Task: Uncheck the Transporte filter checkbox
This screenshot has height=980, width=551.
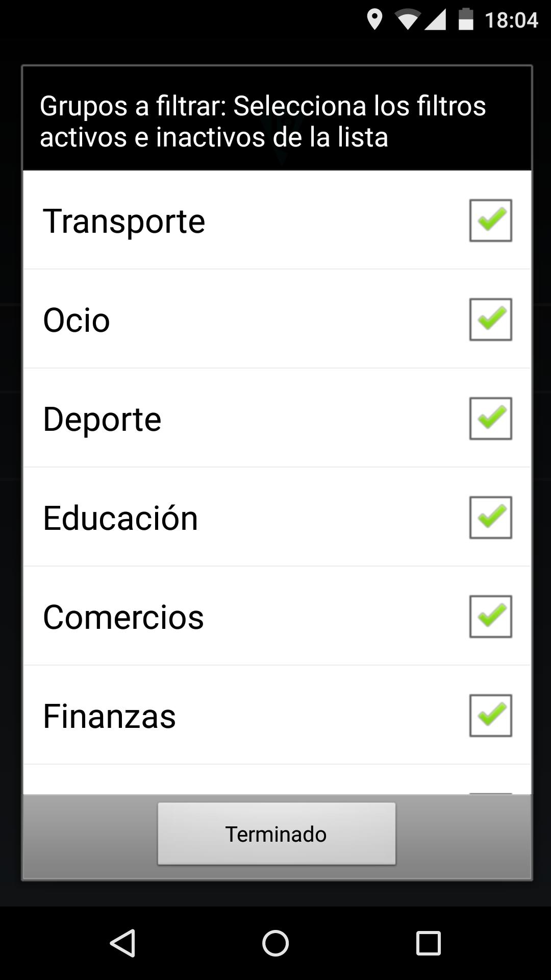Action: 490,220
